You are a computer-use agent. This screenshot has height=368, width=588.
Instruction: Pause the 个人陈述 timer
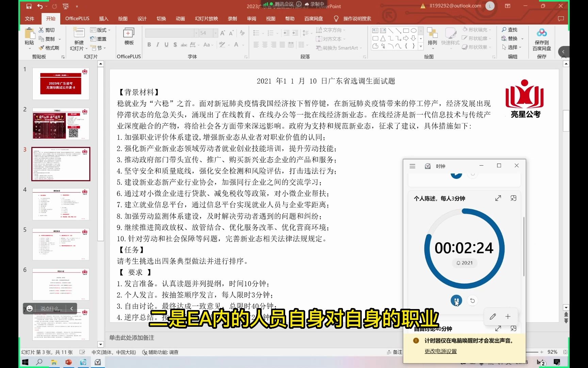[x=456, y=301]
